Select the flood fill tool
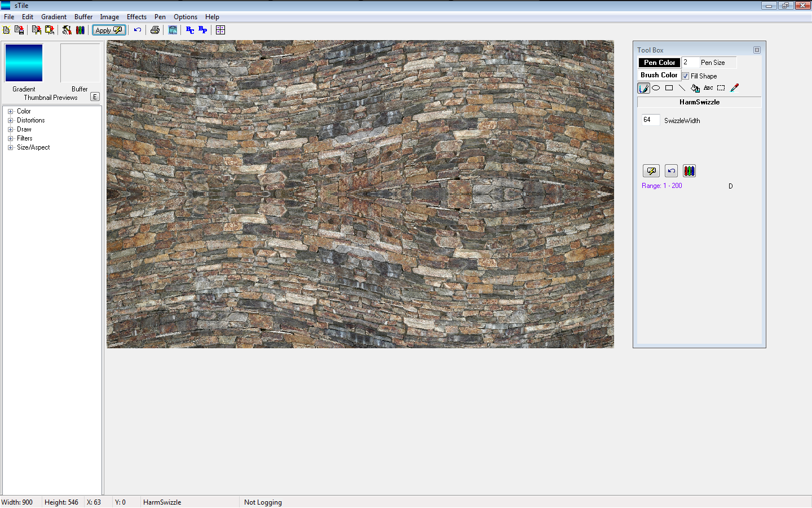812x508 pixels. coord(695,88)
